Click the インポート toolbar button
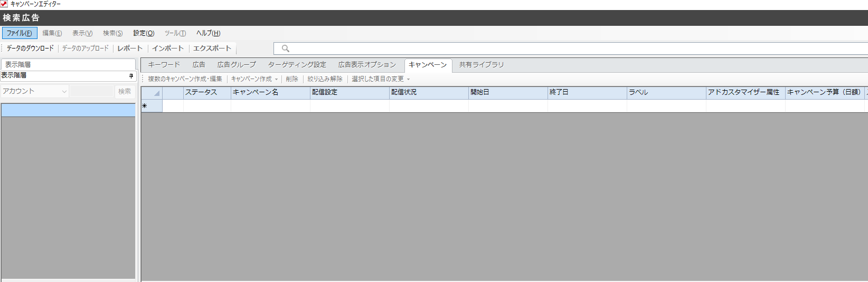This screenshot has height=282, width=868. (168, 48)
